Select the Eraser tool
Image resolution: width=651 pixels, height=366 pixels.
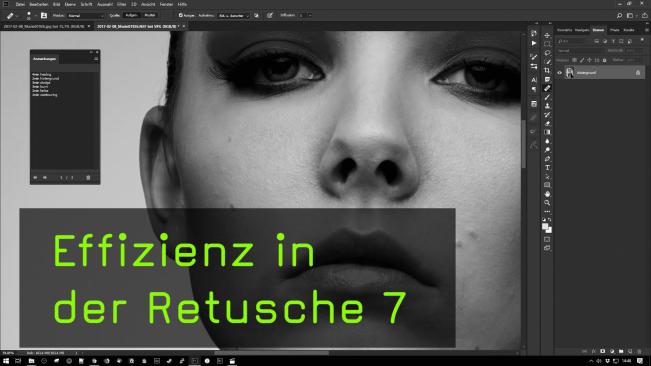[547, 124]
